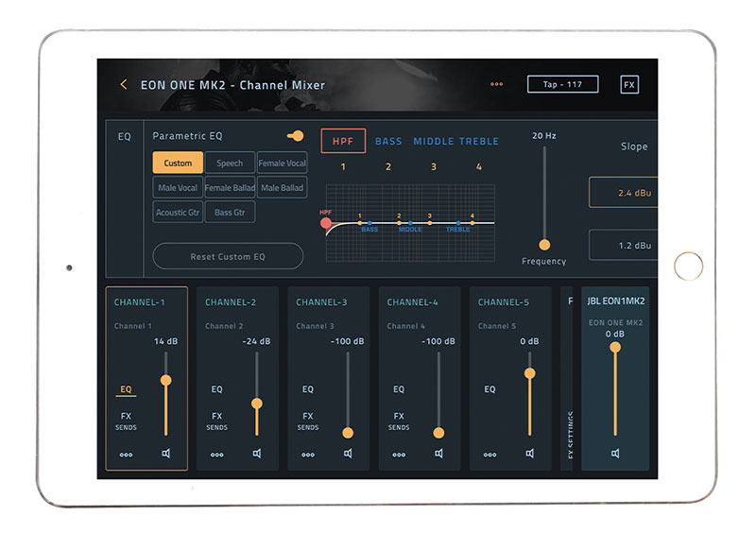The height and width of the screenshot is (550, 756).
Task: Click the Channel-3 volume fader knob
Action: point(348,433)
